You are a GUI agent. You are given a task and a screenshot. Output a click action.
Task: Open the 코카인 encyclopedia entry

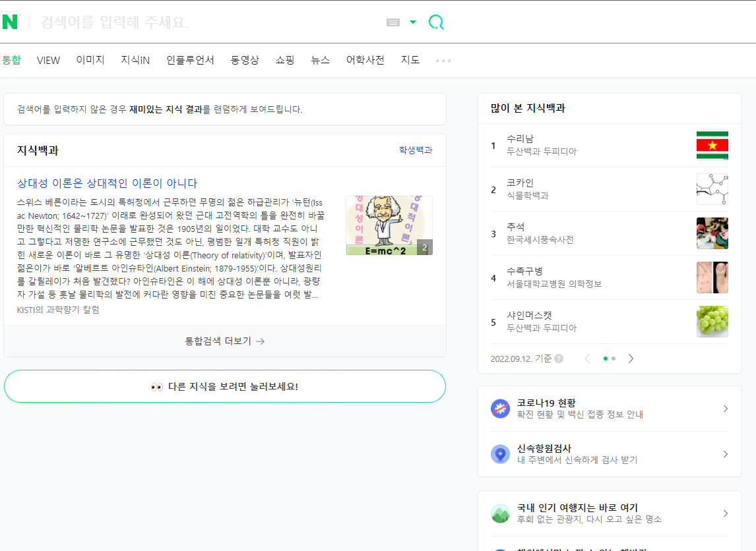[x=520, y=183]
